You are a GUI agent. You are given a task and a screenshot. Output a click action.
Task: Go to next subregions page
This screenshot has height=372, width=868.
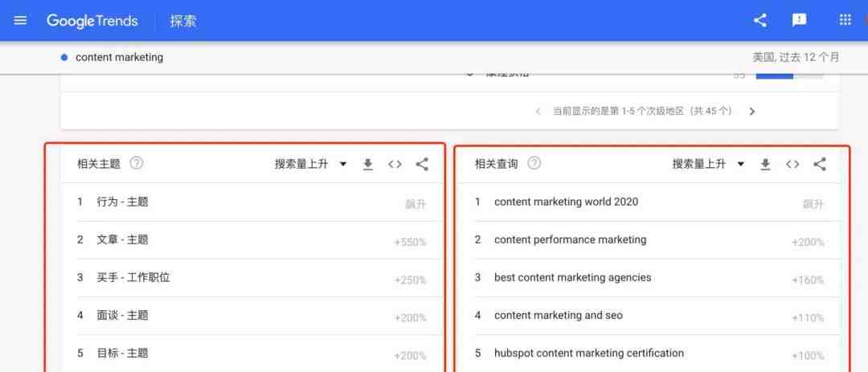751,111
